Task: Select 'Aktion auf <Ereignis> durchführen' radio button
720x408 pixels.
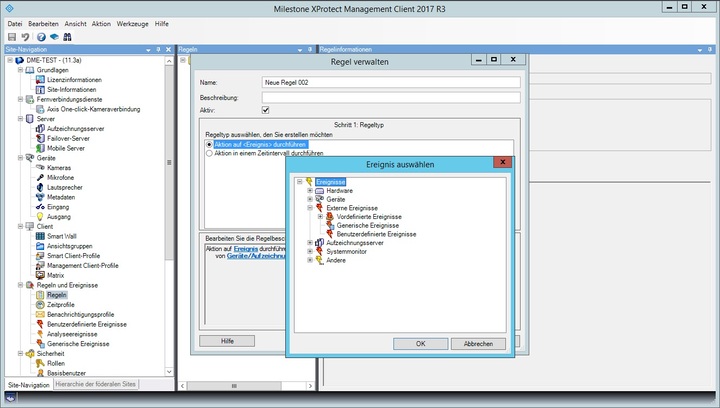Action: tap(209, 145)
